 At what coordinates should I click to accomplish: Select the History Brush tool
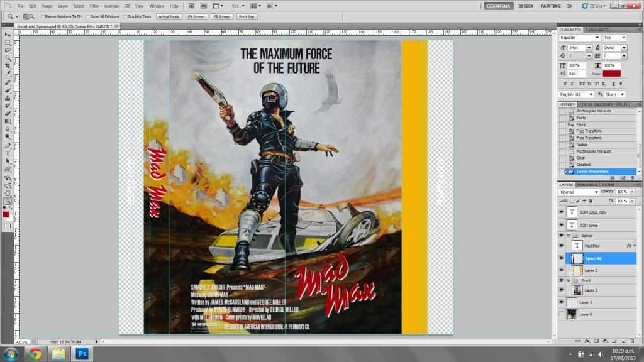[8, 106]
